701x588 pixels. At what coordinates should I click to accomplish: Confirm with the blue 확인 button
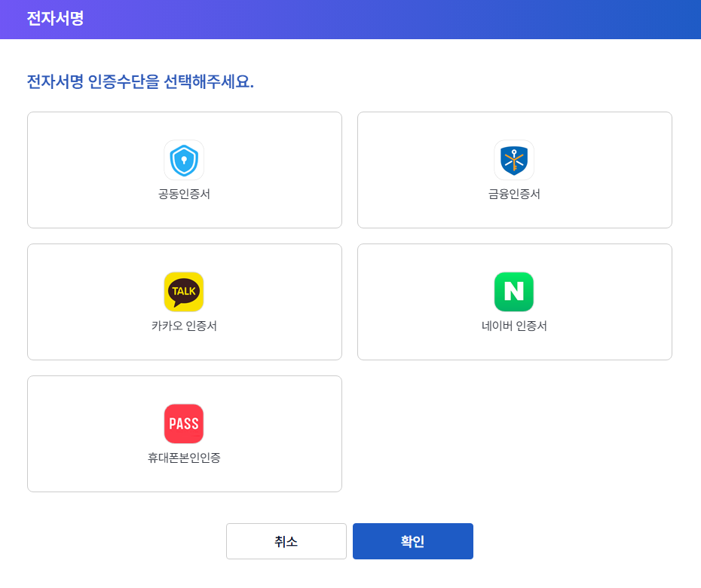[412, 541]
